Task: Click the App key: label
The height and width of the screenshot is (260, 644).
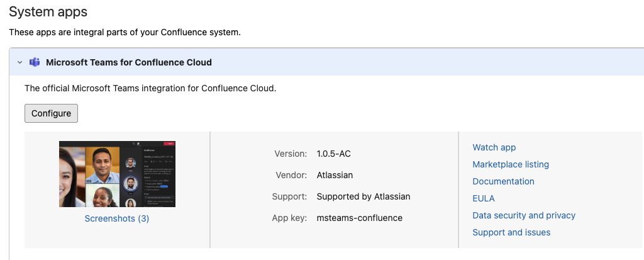Action: [289, 218]
